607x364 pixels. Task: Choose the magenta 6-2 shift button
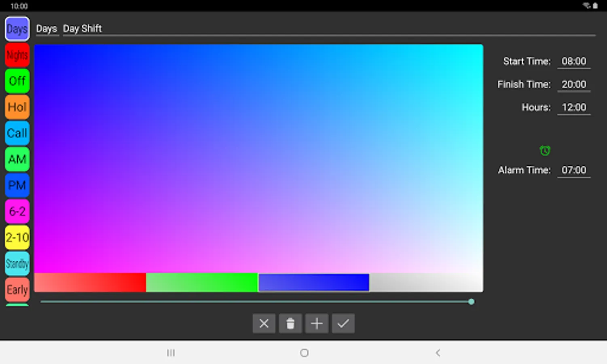point(17,211)
